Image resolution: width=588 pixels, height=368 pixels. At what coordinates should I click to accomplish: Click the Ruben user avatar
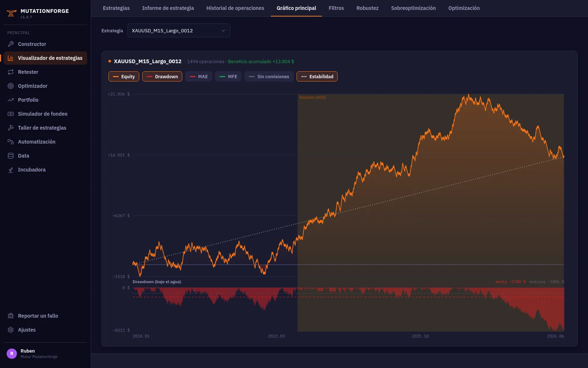pos(12,354)
